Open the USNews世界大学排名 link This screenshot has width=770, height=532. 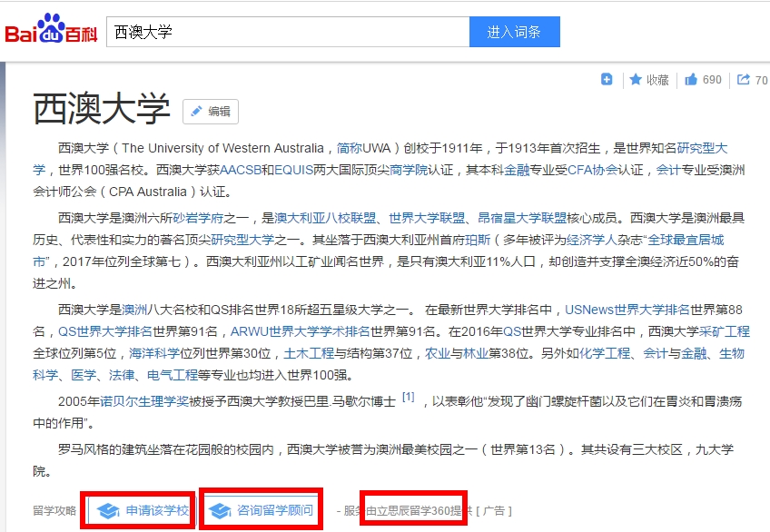(x=627, y=310)
